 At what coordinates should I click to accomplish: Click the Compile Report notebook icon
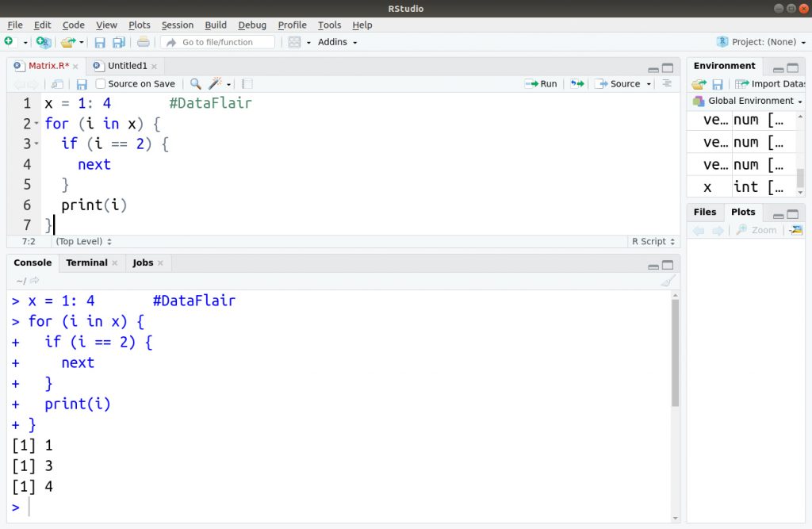(x=247, y=84)
